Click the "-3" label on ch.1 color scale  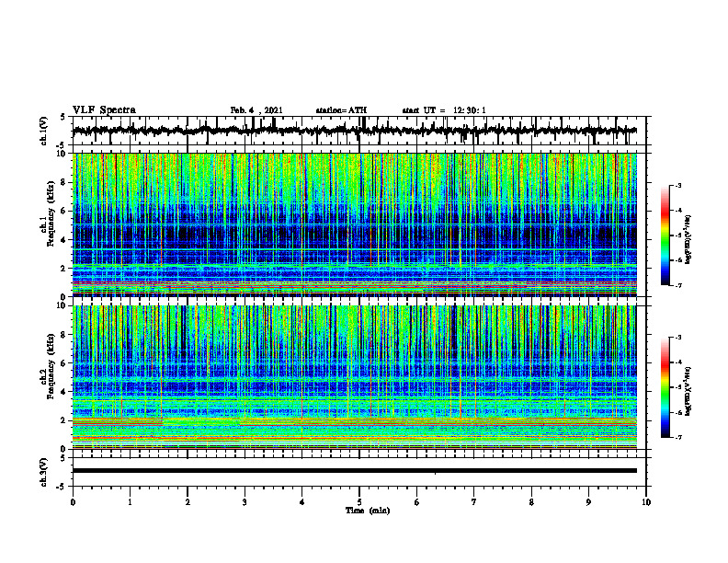tap(678, 186)
